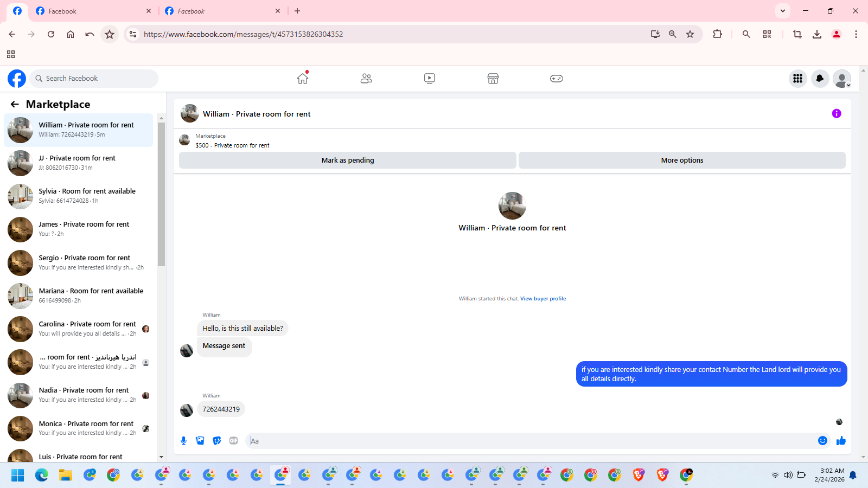Screen dimensions: 868x488
Task: Open Nadia Private room for rent chat
Action: (79, 395)
